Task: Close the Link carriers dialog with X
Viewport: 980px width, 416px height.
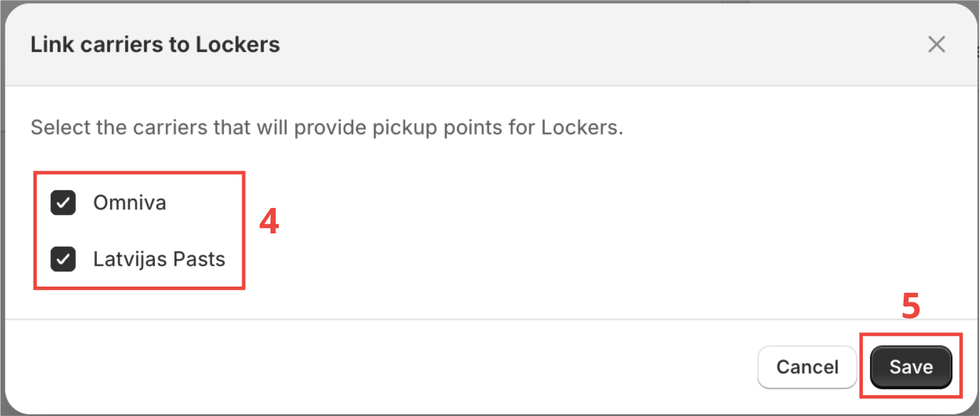Action: coord(936,44)
